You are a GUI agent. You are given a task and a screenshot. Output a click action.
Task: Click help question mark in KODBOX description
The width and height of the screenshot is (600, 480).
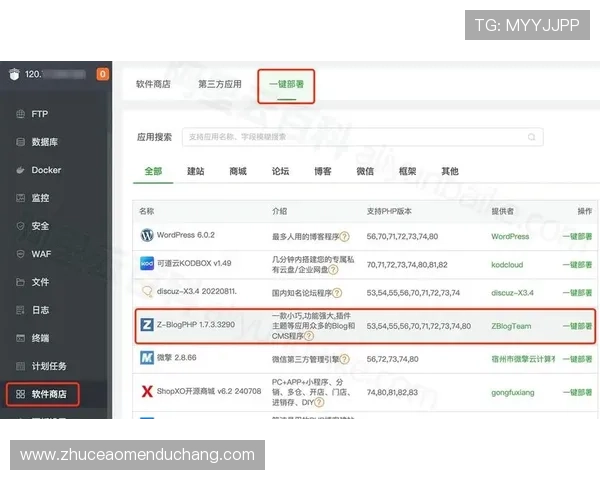click(x=333, y=270)
